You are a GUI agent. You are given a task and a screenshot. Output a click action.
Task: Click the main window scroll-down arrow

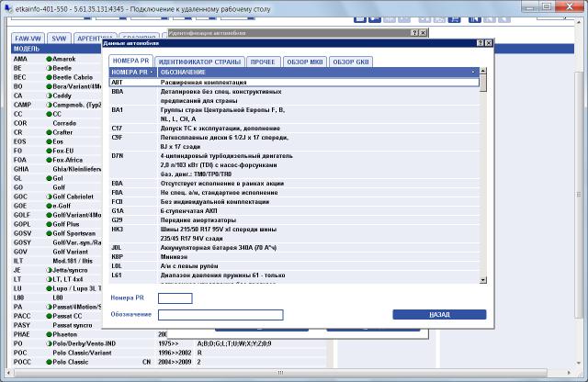pyautogui.click(x=578, y=363)
